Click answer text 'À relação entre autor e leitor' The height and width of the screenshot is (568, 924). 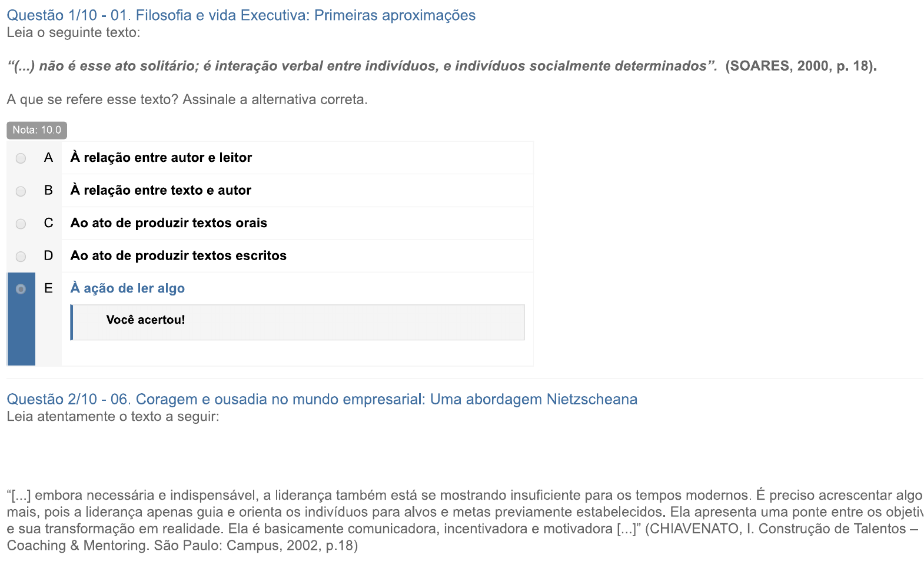(x=161, y=158)
